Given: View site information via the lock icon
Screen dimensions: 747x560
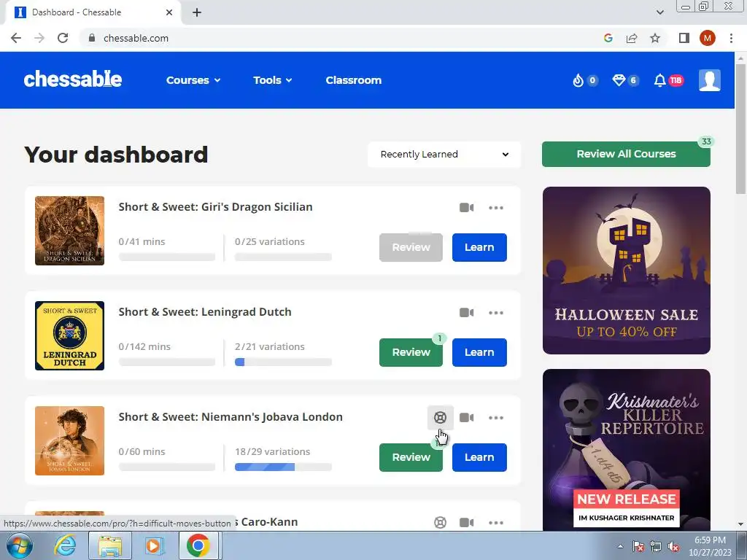Looking at the screenshot, I should [92, 38].
